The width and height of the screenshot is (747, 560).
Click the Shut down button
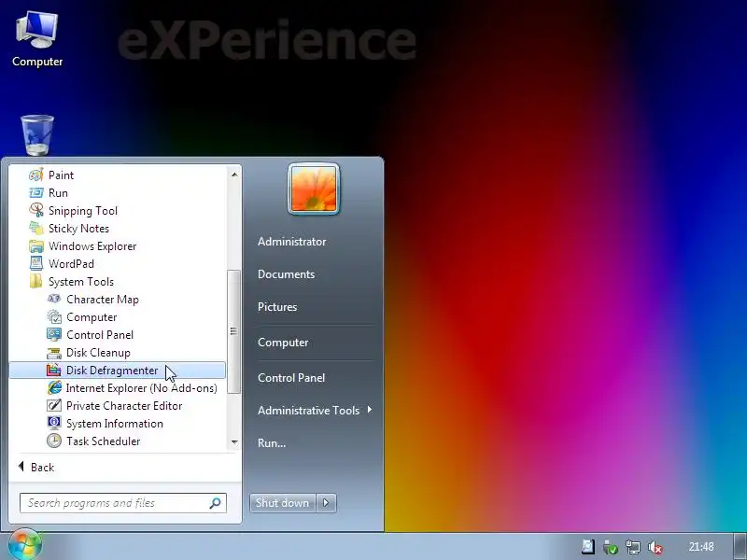point(282,503)
